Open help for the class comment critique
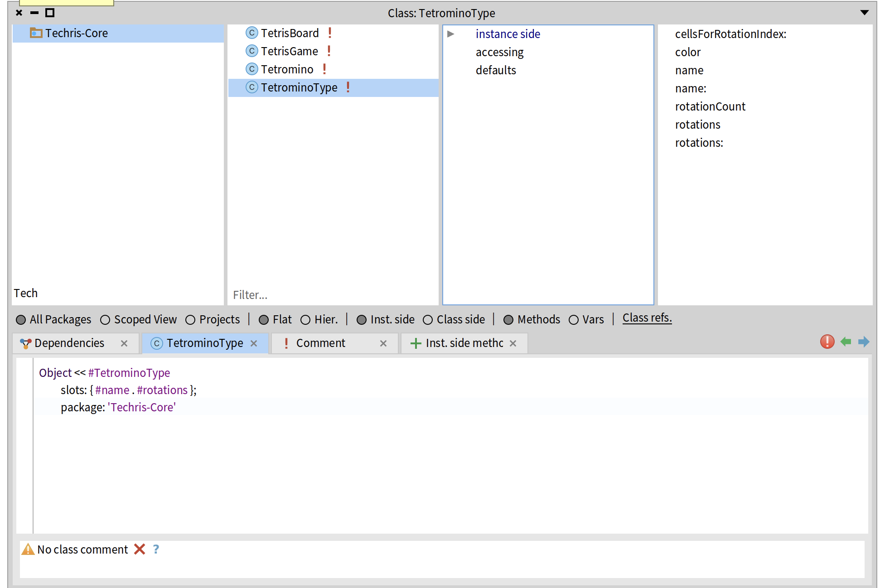This screenshot has height=588, width=880. click(x=156, y=549)
